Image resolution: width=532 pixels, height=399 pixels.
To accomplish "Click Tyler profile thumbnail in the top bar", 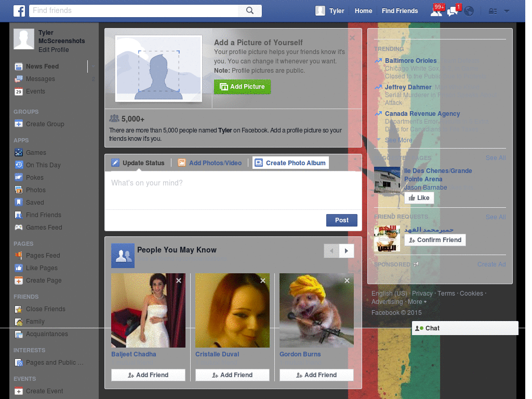I will (x=320, y=10).
